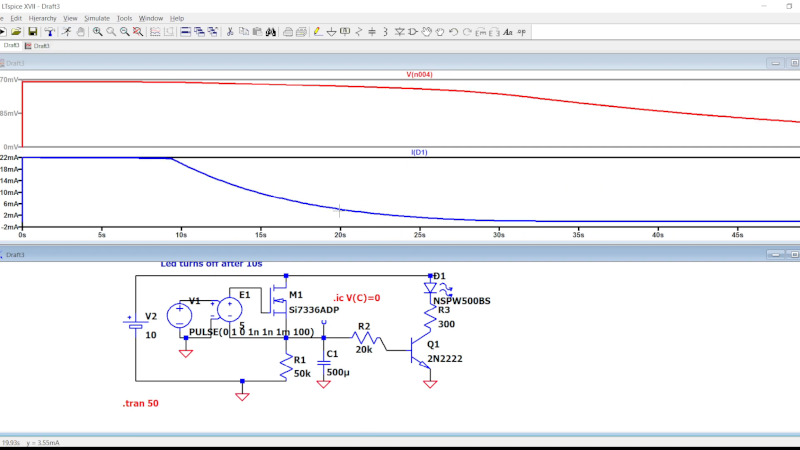
Task: Click the SPICE directive '.op' icon
Action: click(523, 32)
